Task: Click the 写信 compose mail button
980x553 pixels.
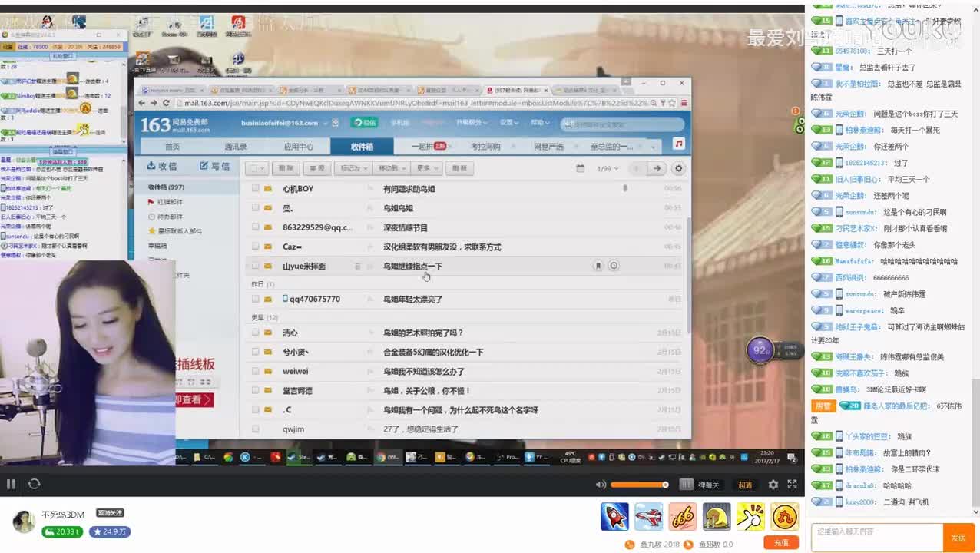Action: tap(214, 166)
